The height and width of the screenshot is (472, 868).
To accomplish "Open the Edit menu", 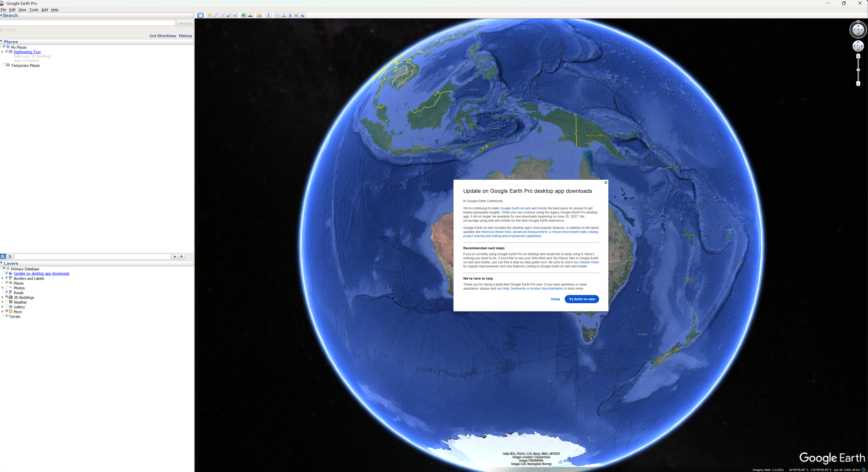I will 12,10.
